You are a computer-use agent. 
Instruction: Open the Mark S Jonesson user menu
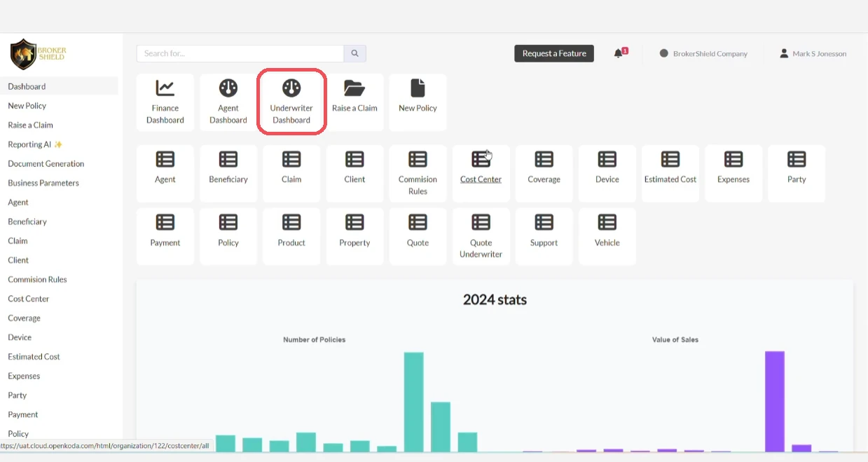coord(813,53)
